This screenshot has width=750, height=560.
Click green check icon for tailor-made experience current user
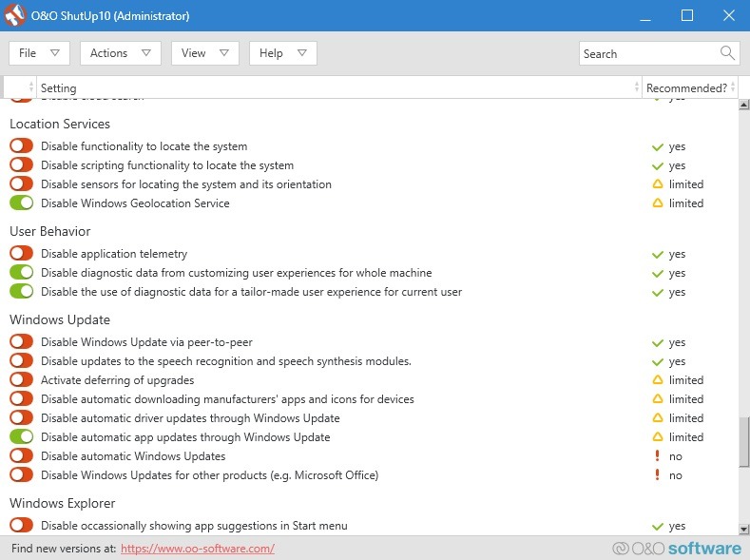[x=658, y=293]
